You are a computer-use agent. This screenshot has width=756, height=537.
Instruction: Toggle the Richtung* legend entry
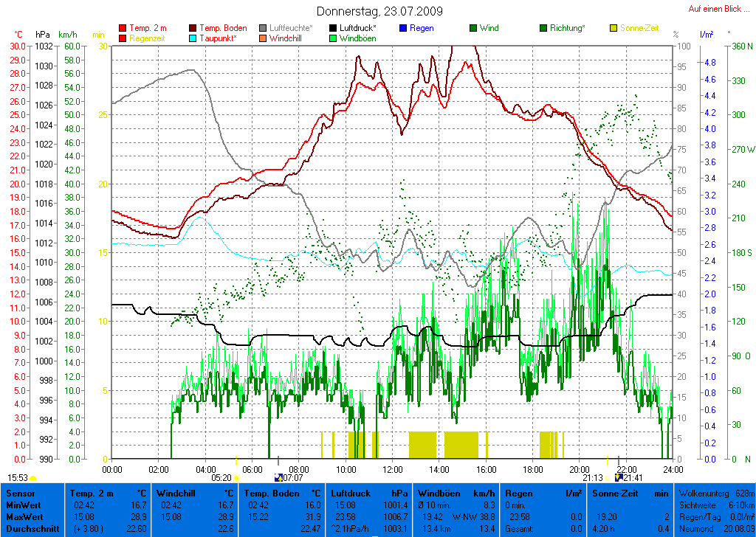pyautogui.click(x=567, y=28)
